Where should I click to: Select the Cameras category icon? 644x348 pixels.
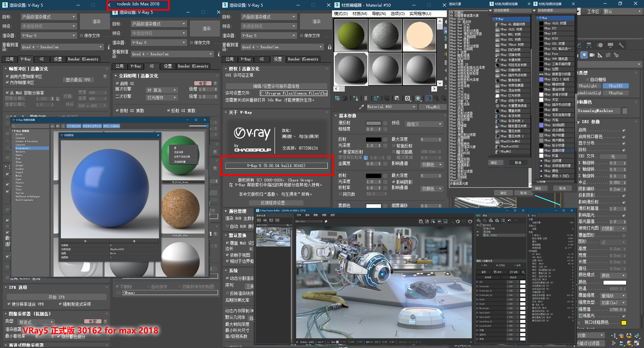click(592, 55)
